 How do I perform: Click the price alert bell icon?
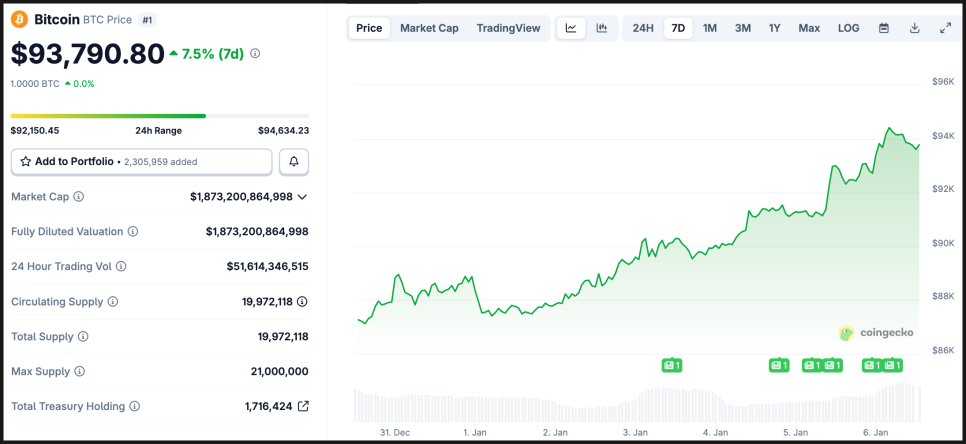[294, 161]
